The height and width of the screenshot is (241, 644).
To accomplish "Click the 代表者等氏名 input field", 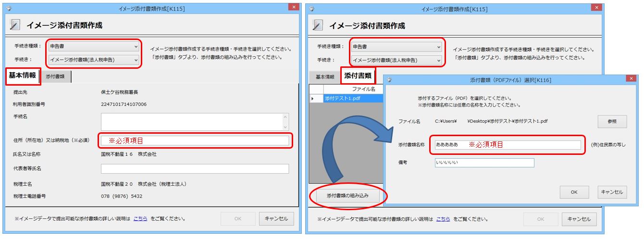I will coord(195,168).
